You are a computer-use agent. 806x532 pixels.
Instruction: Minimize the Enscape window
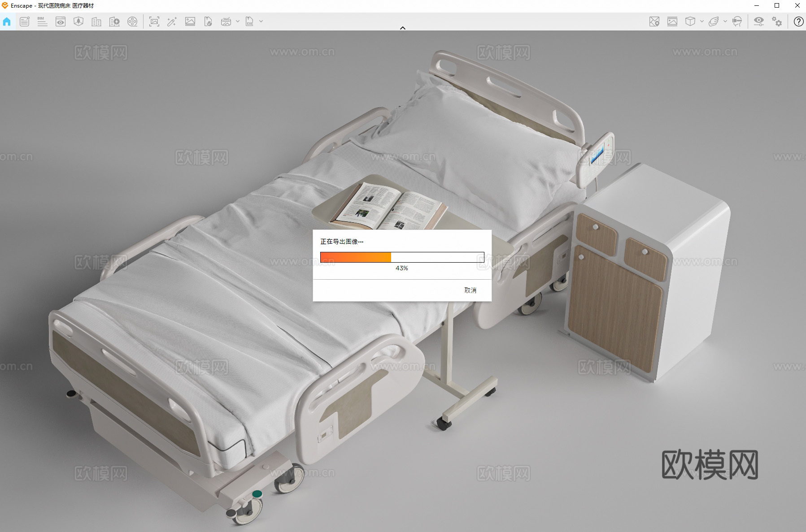757,6
